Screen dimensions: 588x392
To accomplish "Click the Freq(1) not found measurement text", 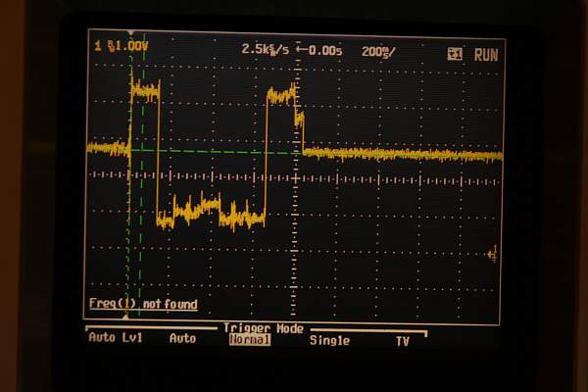I will pos(143,305).
